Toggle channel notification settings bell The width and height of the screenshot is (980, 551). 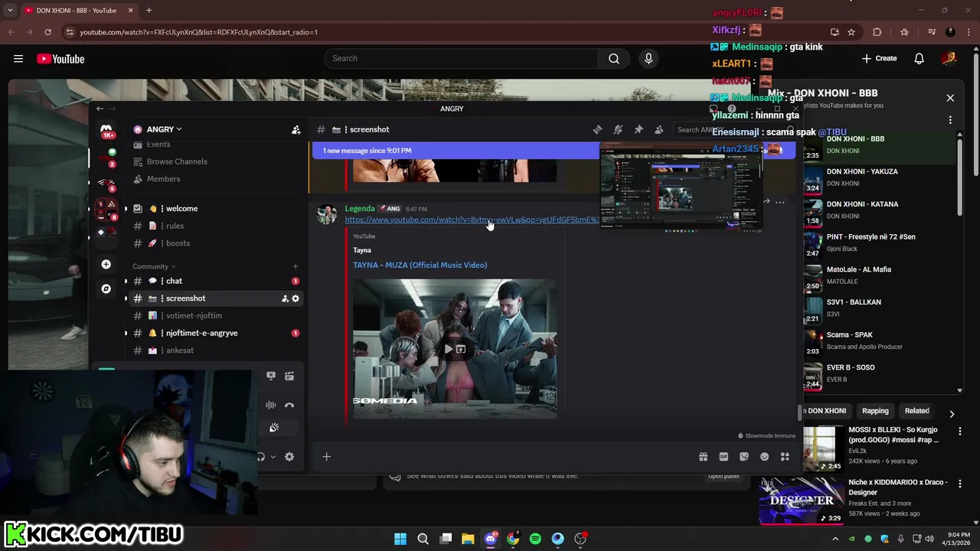tap(618, 129)
